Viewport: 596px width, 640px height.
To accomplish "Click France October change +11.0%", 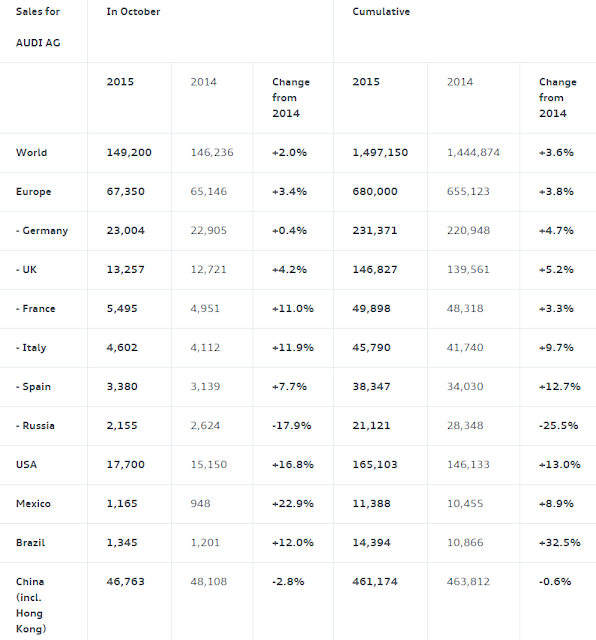I will coord(293,309).
